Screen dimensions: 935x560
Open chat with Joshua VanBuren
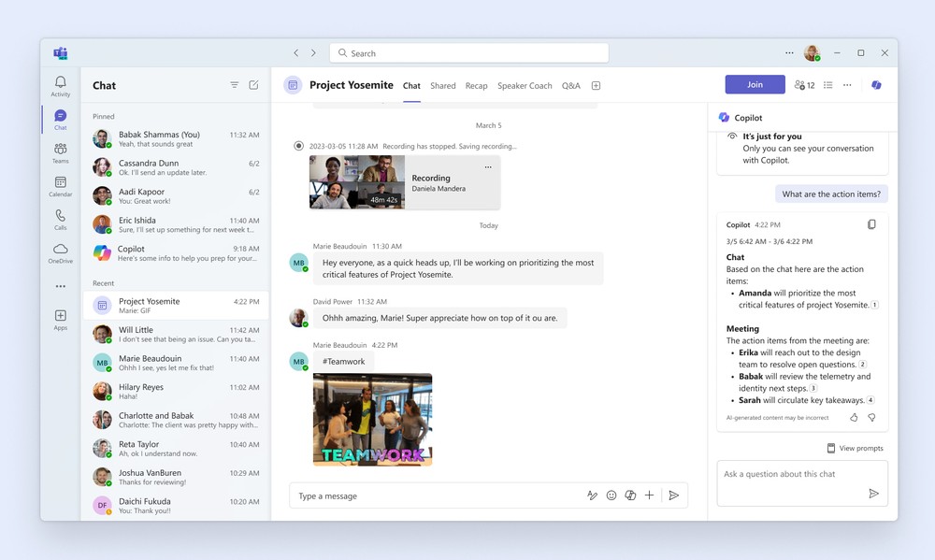[176, 477]
